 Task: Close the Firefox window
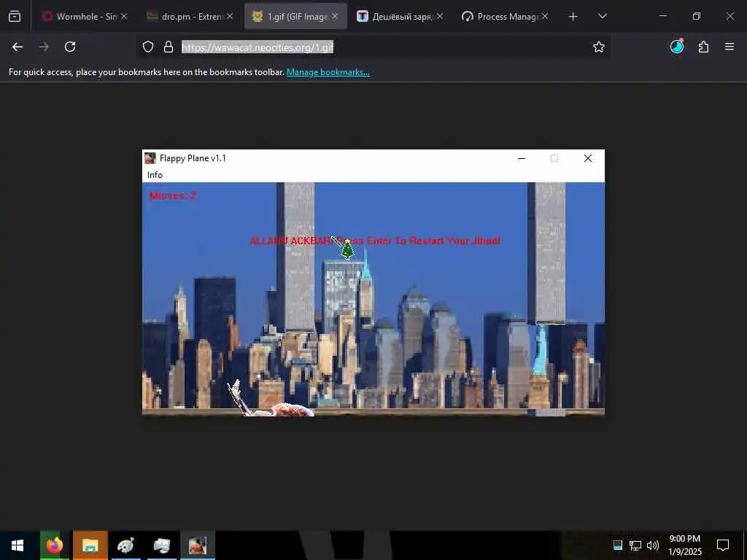coord(729,16)
